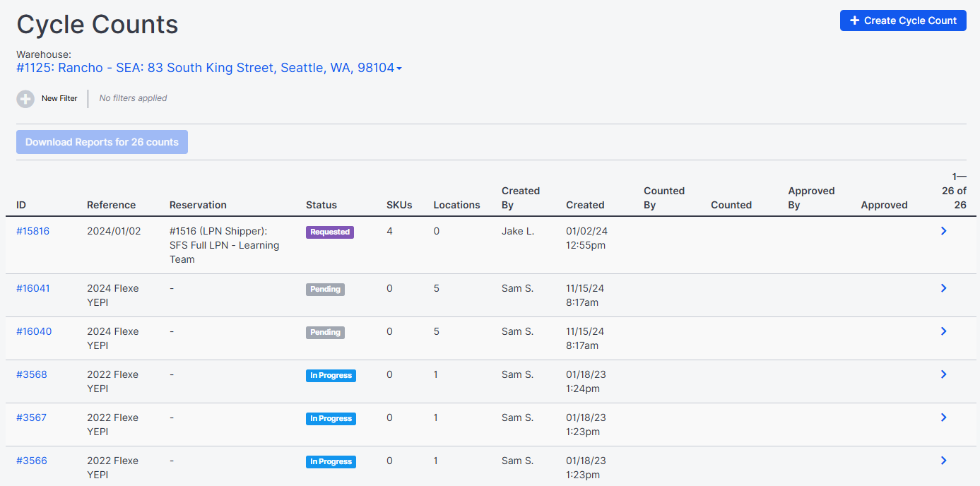980x486 pixels.
Task: Click the Cycle Counts page heading
Action: pos(98,25)
